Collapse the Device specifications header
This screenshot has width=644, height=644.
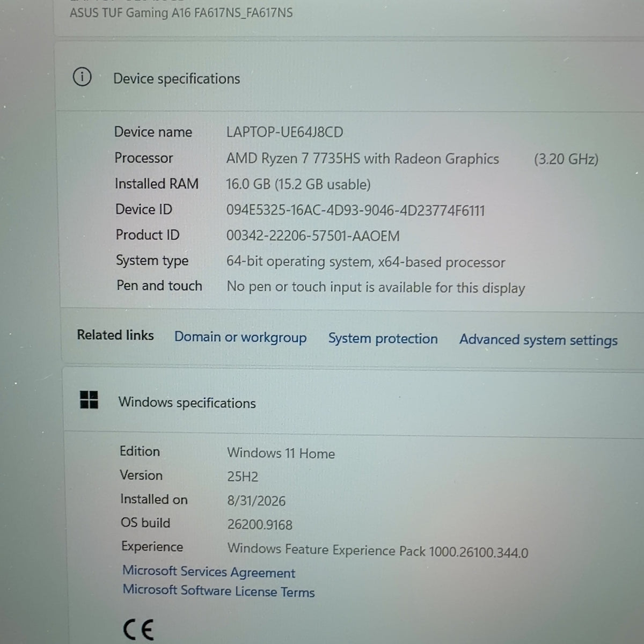click(x=350, y=78)
